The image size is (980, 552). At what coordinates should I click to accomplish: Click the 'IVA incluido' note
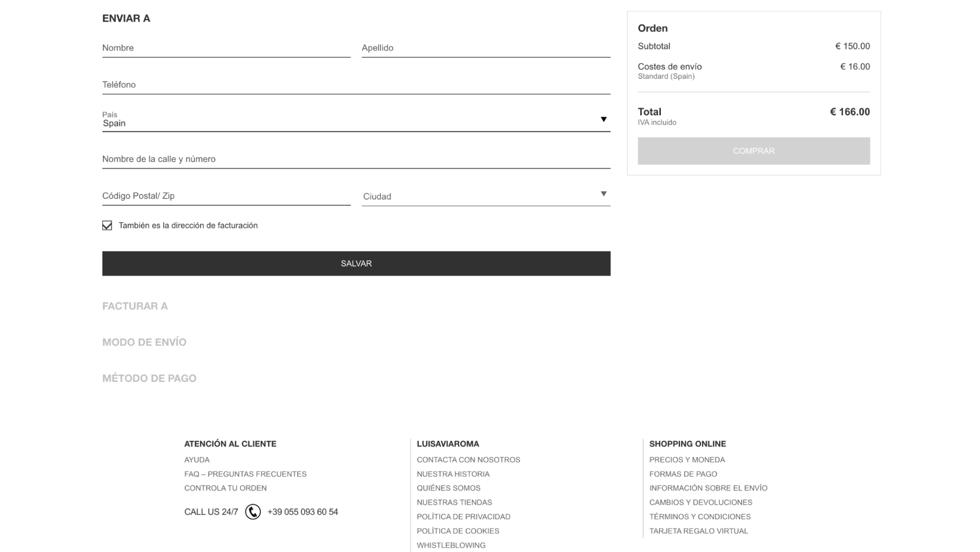click(x=657, y=123)
